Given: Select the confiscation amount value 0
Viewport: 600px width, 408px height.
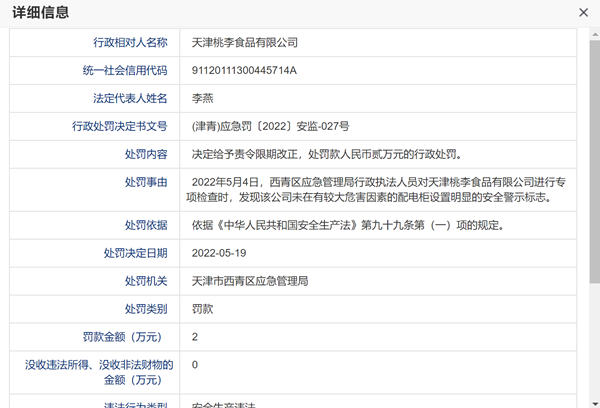Looking at the screenshot, I should [195, 365].
